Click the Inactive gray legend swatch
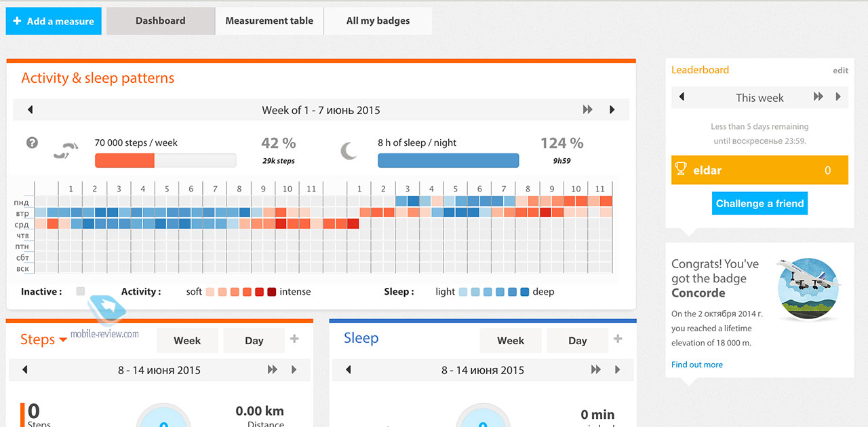868x427 pixels. click(81, 292)
